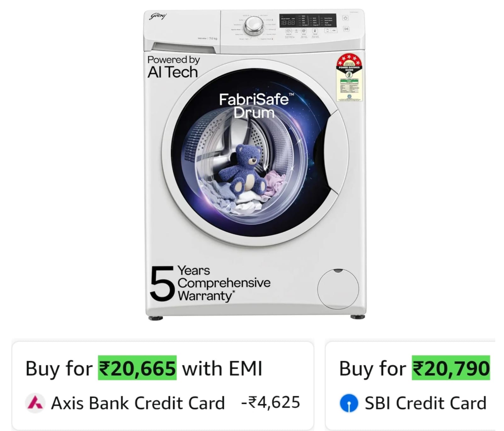The image size is (504, 431).
Task: Open the SBI Credit Card offer card
Action: pyautogui.click(x=410, y=386)
